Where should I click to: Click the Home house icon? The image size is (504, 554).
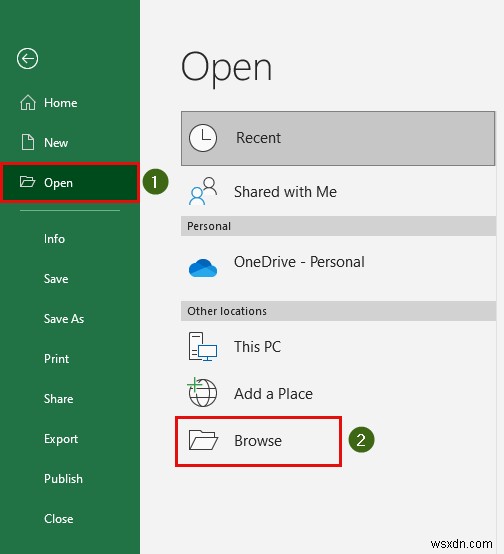pyautogui.click(x=28, y=103)
